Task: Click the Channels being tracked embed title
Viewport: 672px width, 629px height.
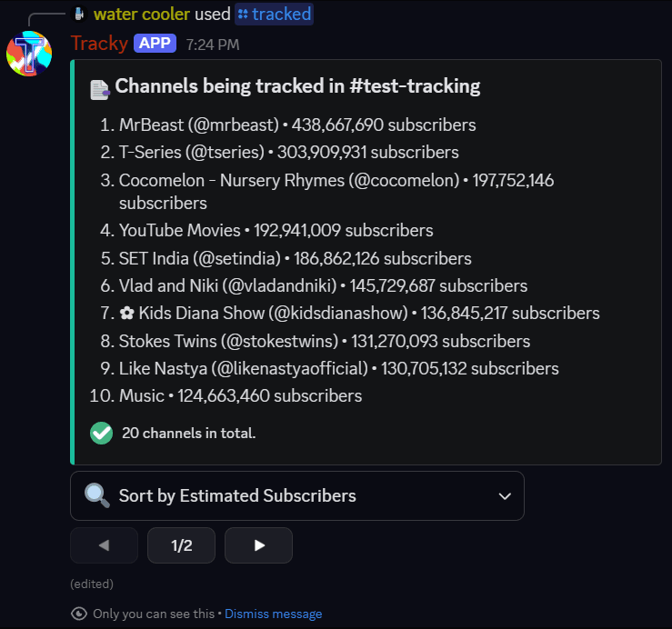Action: 297,87
